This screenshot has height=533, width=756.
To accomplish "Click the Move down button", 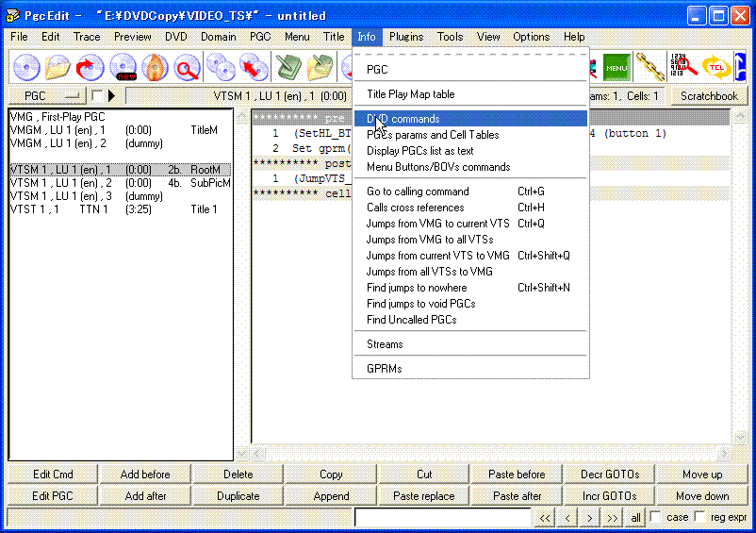I will pyautogui.click(x=702, y=496).
